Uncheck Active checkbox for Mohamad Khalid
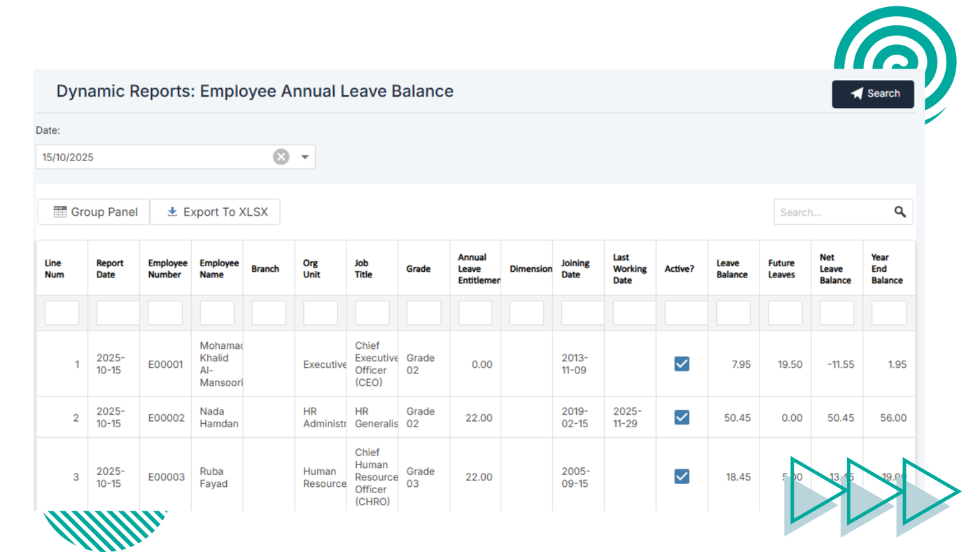Screen dimensions: 980x552 click(x=681, y=364)
